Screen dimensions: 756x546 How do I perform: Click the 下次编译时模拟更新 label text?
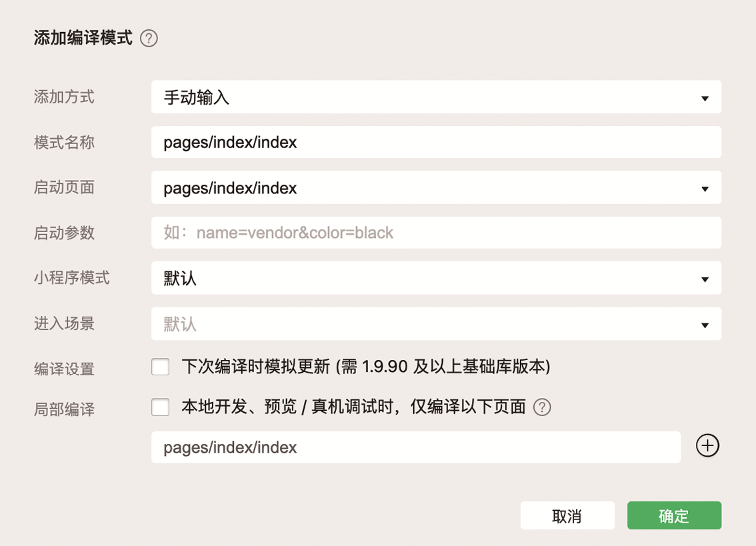256,367
